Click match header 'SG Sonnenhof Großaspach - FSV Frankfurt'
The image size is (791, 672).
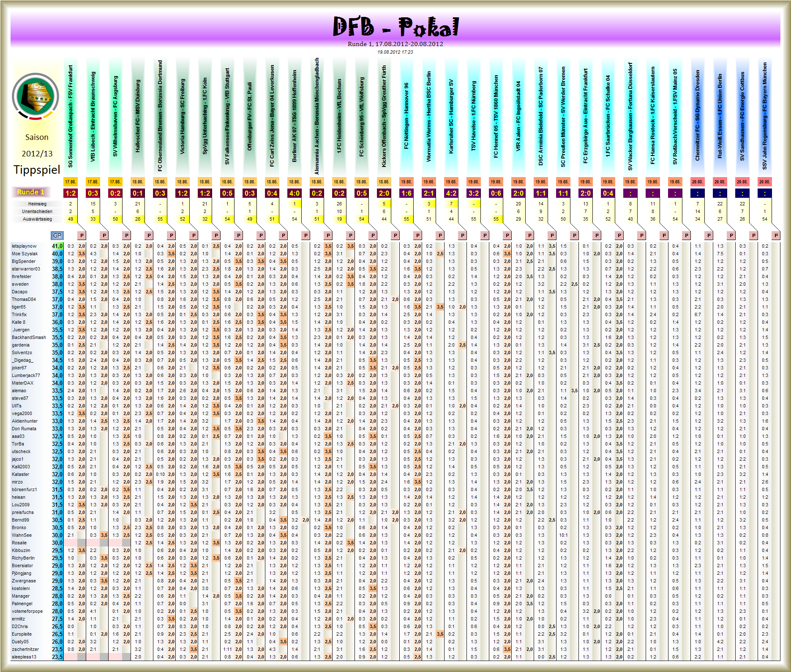[x=70, y=116]
